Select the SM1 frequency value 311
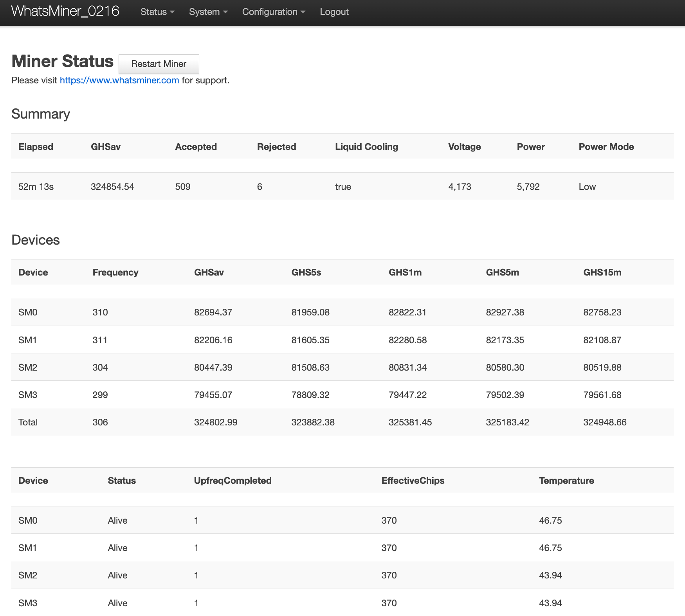 (100, 340)
